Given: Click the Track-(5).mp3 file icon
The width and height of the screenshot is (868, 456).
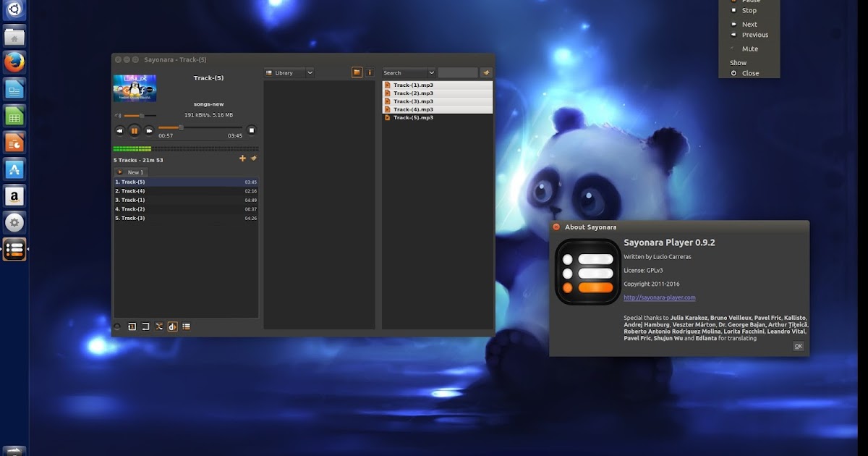Looking at the screenshot, I should point(387,117).
